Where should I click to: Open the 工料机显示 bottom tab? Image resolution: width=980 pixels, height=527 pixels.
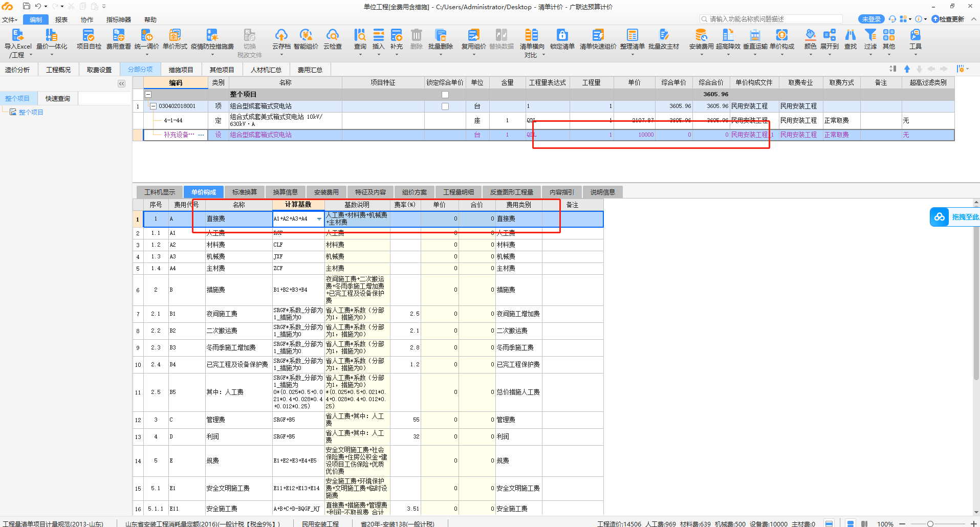[160, 192]
